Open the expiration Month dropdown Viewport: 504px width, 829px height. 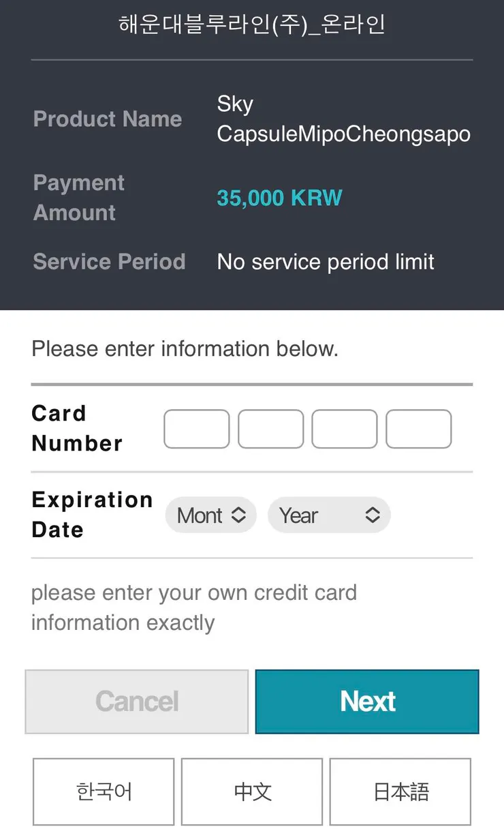[211, 515]
